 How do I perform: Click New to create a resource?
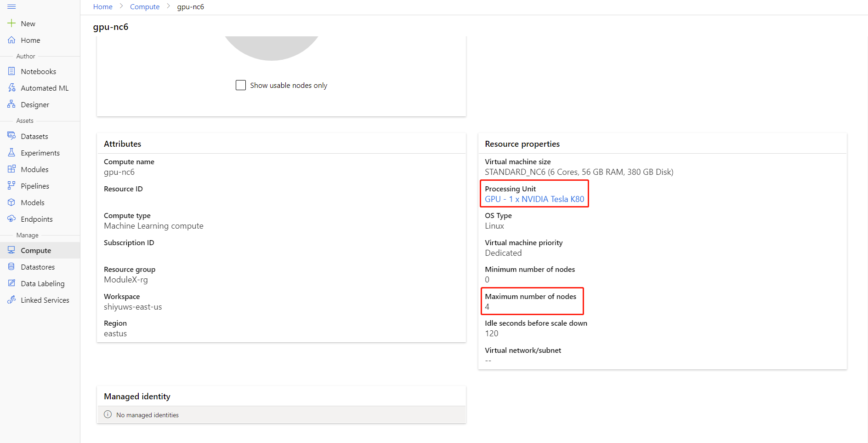28,23
